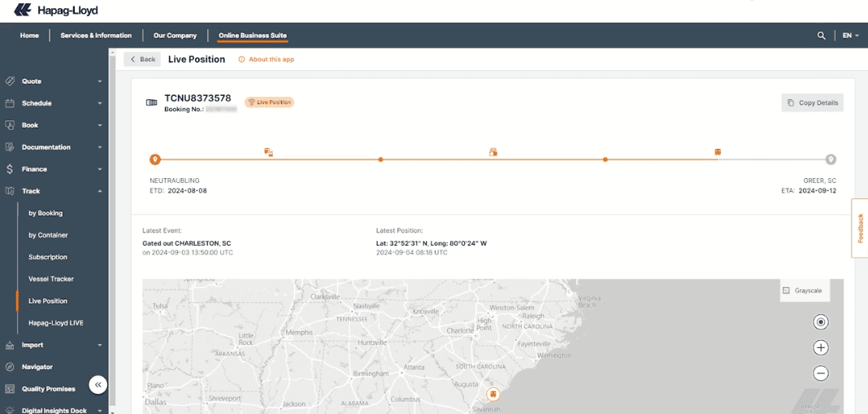The height and width of the screenshot is (414, 868).
Task: Open the search magnifier icon
Action: [x=821, y=36]
